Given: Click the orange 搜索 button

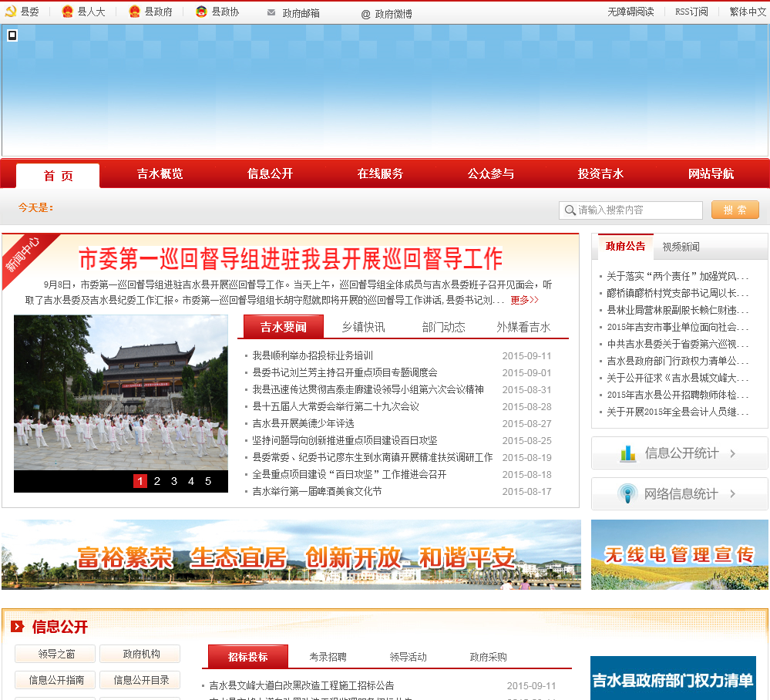Looking at the screenshot, I should [x=735, y=210].
